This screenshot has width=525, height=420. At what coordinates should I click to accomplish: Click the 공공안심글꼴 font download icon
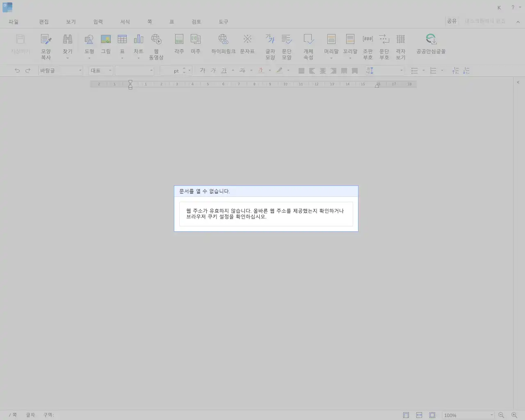pyautogui.click(x=431, y=39)
